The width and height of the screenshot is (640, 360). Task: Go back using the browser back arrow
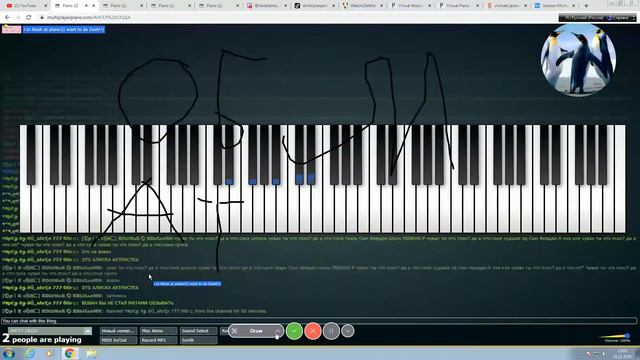pyautogui.click(x=7, y=18)
